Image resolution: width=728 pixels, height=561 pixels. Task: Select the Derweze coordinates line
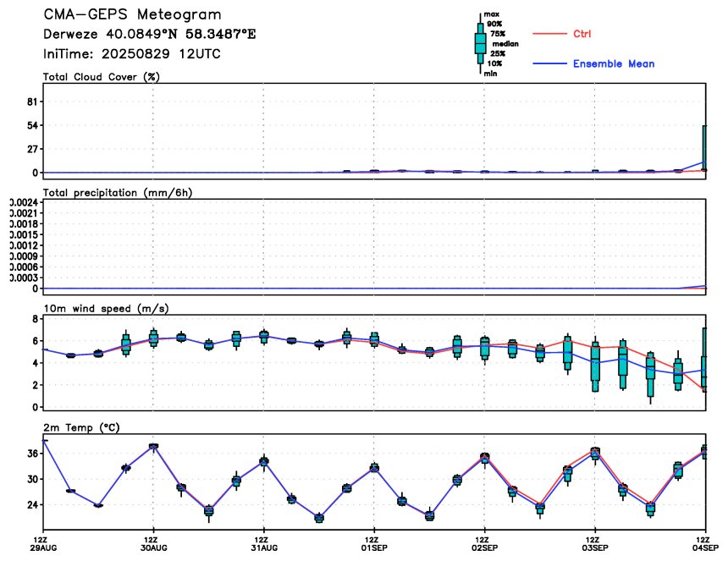click(x=150, y=35)
